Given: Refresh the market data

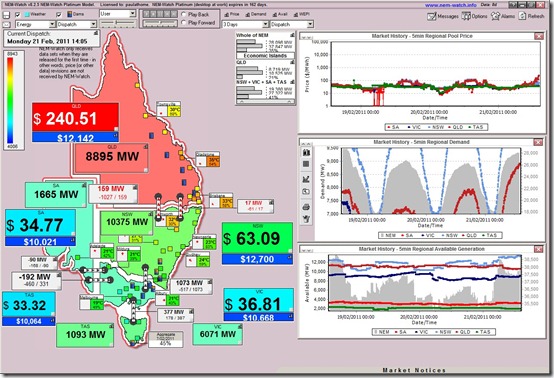Looking at the screenshot, I should point(531,16).
